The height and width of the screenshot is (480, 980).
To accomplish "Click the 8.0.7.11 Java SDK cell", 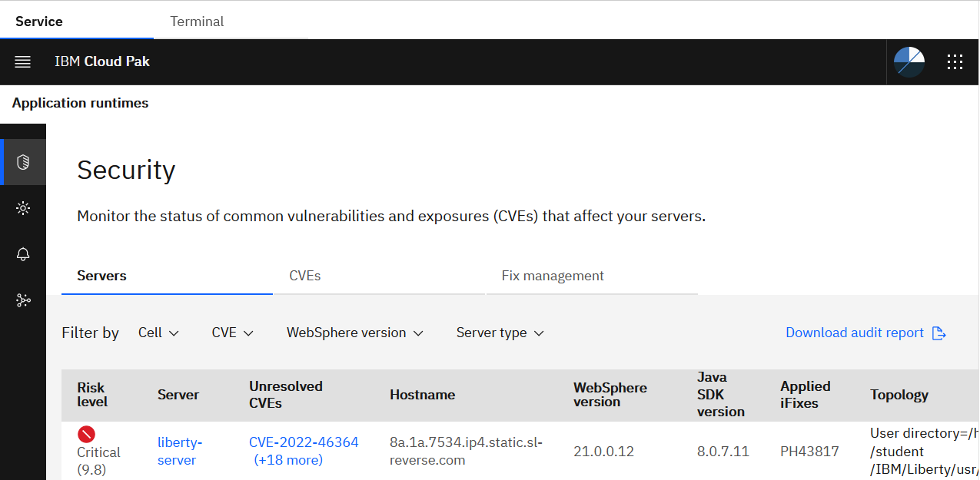I will (723, 452).
